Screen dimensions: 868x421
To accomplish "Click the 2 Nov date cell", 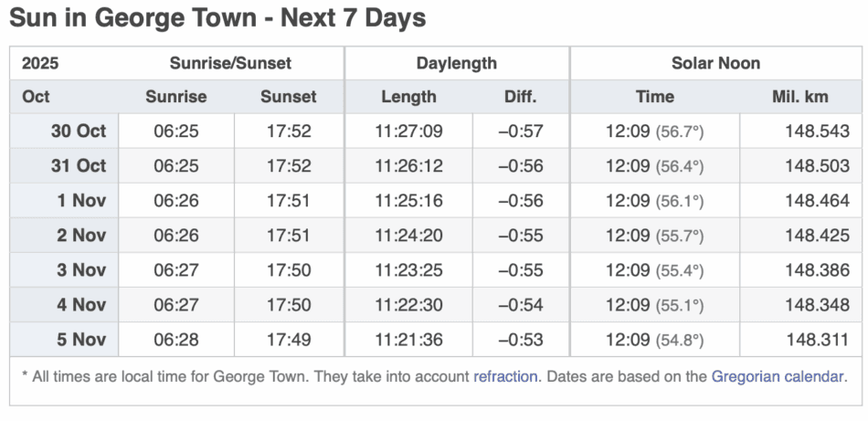I will click(x=80, y=236).
